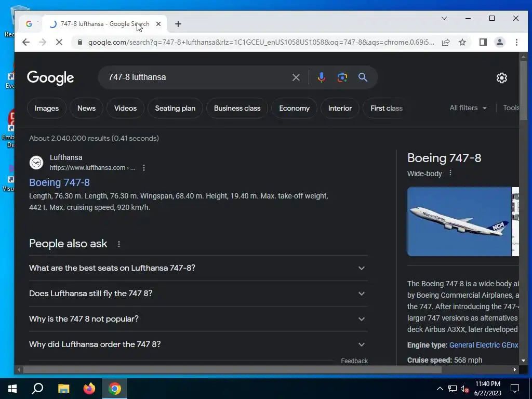This screenshot has width=532, height=399.
Task: Click the 747-8 lufthansa search field
Action: (197, 77)
